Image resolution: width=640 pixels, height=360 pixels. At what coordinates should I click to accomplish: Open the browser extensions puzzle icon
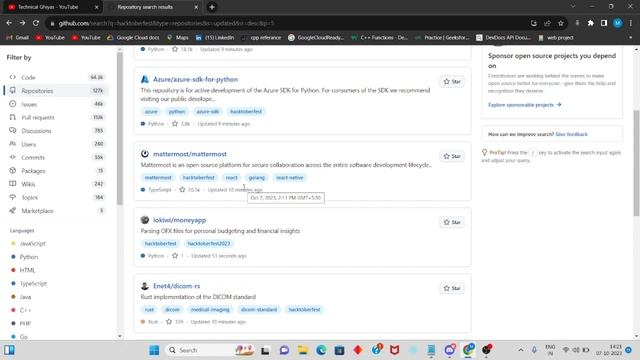[x=591, y=23]
